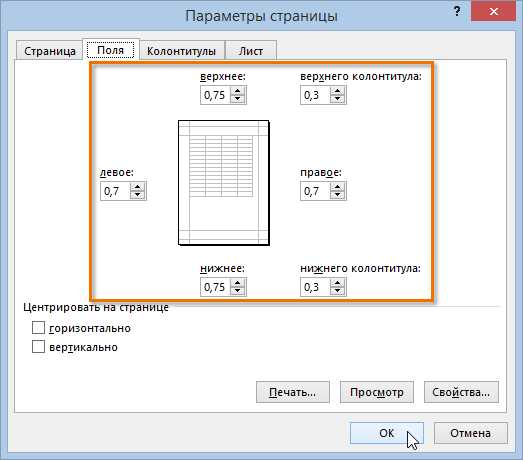Decrease the нижнего колонтитула value
This screenshot has height=460, width=523.
(x=337, y=291)
